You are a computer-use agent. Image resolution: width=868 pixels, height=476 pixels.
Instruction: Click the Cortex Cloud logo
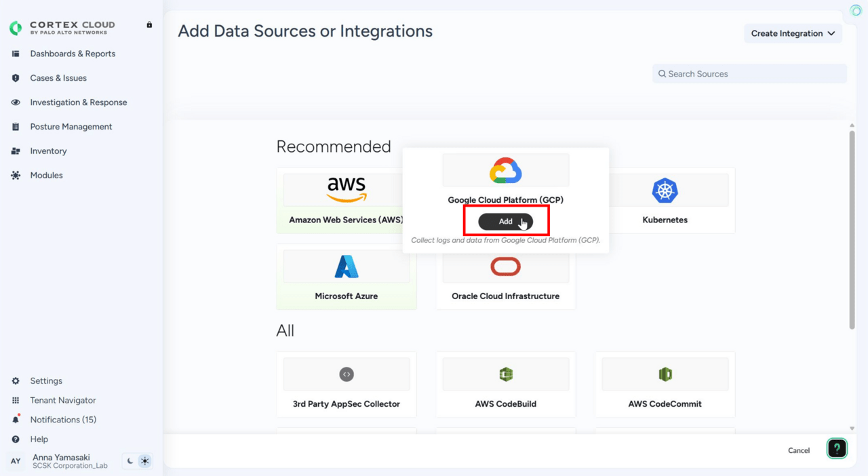tap(62, 27)
